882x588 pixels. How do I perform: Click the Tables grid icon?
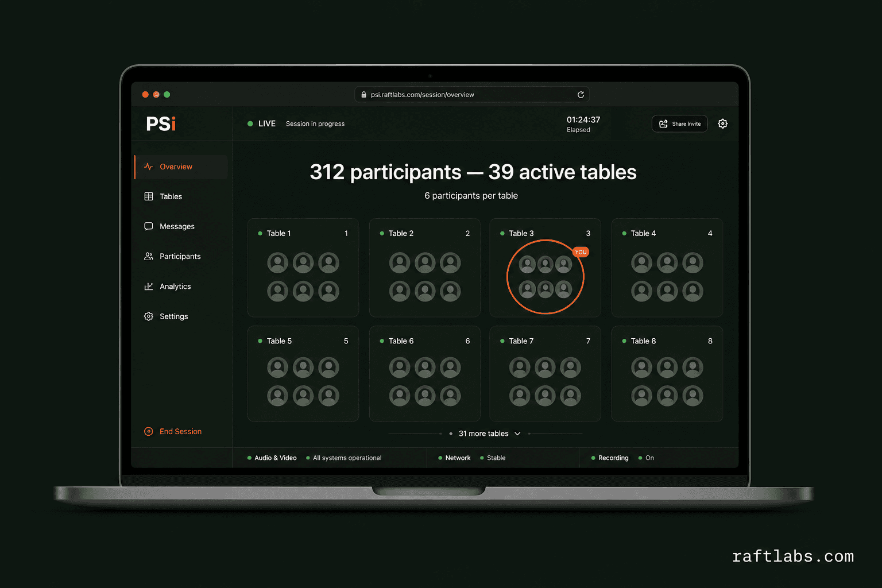[149, 196]
